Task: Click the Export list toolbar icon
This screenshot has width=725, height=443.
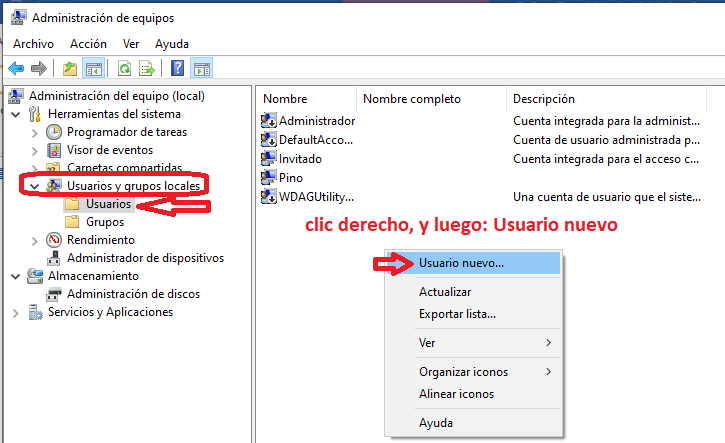Action: pos(147,69)
